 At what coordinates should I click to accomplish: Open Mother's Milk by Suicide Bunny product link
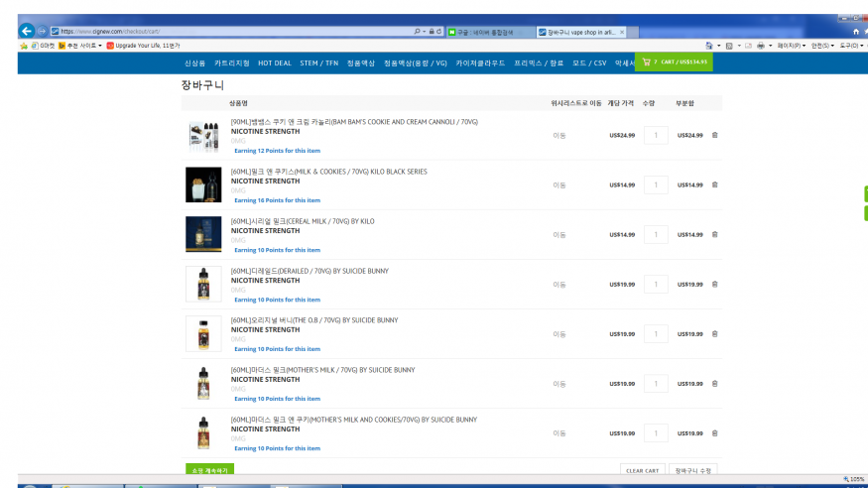coord(322,370)
